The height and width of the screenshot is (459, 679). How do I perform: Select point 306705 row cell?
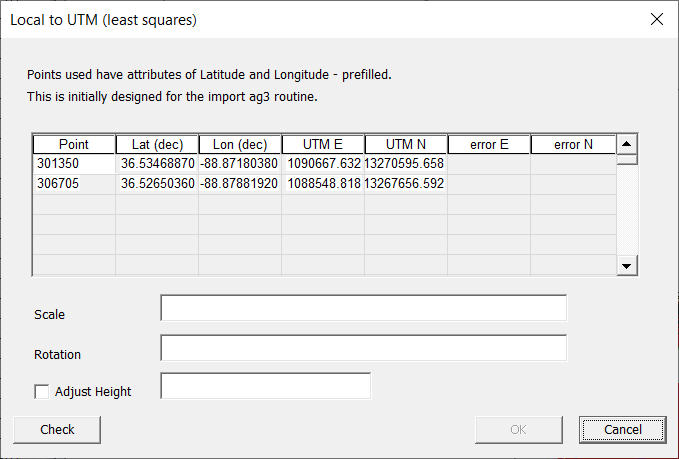pyautogui.click(x=74, y=184)
